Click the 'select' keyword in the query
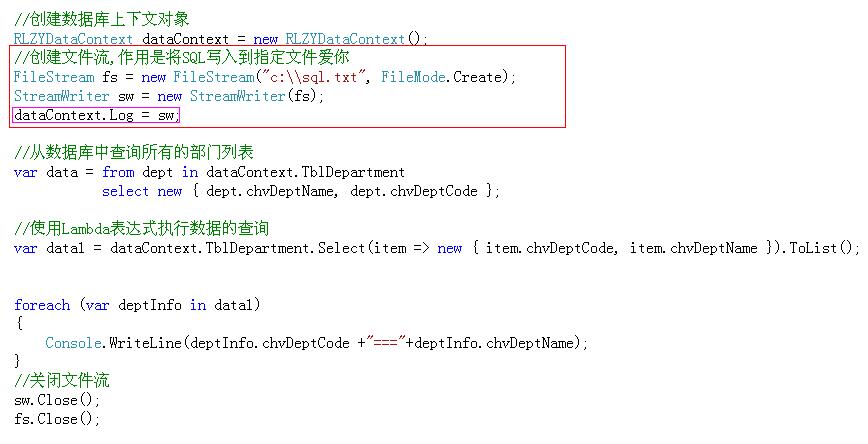 [125, 192]
